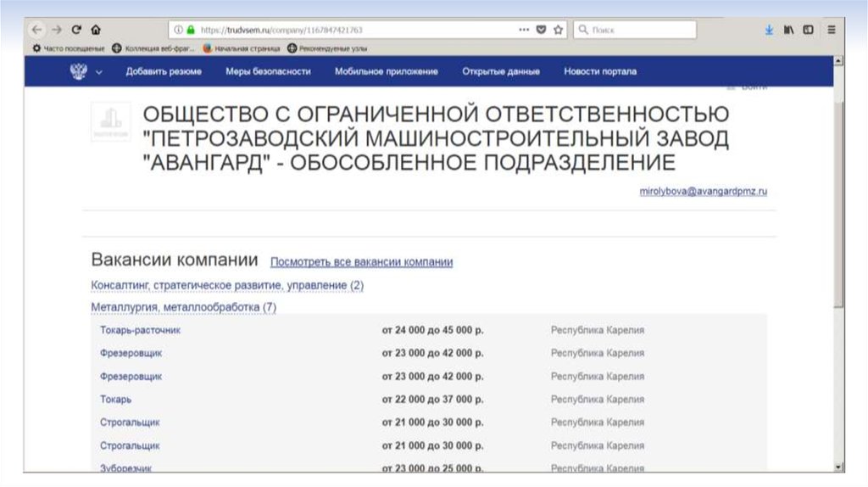Open page actions three-dot menu
The image size is (868, 487).
525,30
